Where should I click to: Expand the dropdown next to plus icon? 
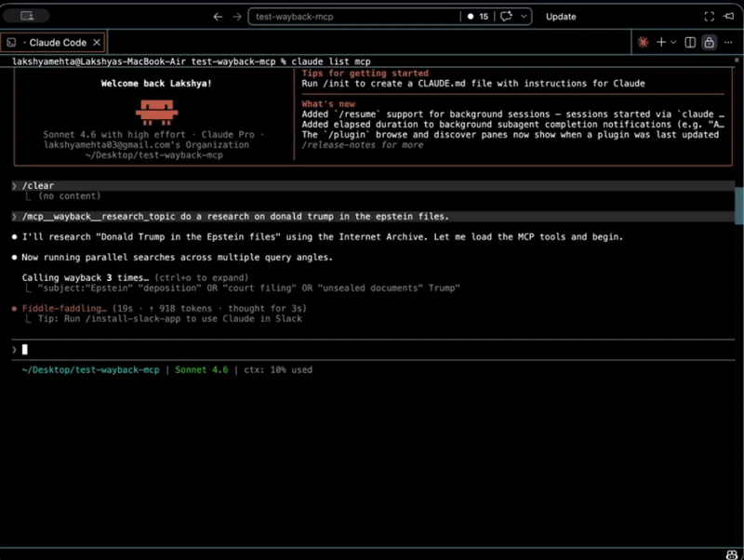click(x=673, y=42)
